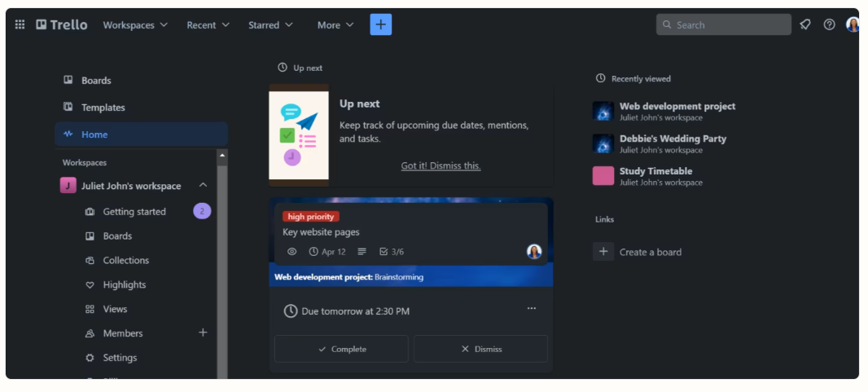
Task: Click the blue plus create button
Action: pyautogui.click(x=381, y=24)
